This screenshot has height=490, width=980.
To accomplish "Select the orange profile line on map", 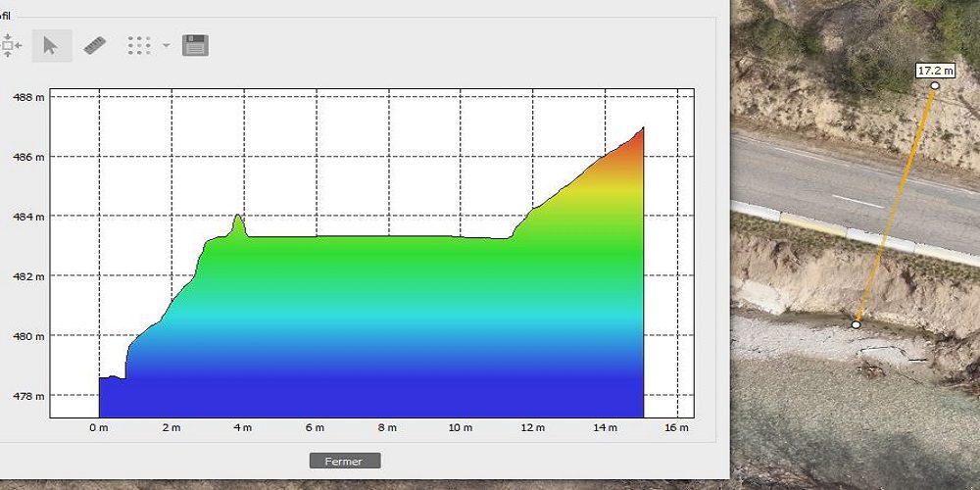I will tap(896, 206).
